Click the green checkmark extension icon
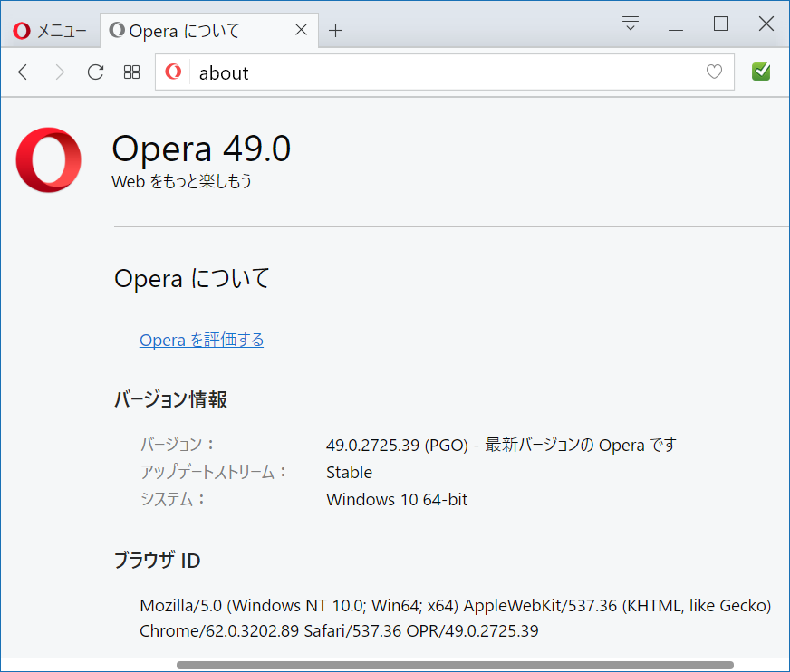 tap(761, 72)
